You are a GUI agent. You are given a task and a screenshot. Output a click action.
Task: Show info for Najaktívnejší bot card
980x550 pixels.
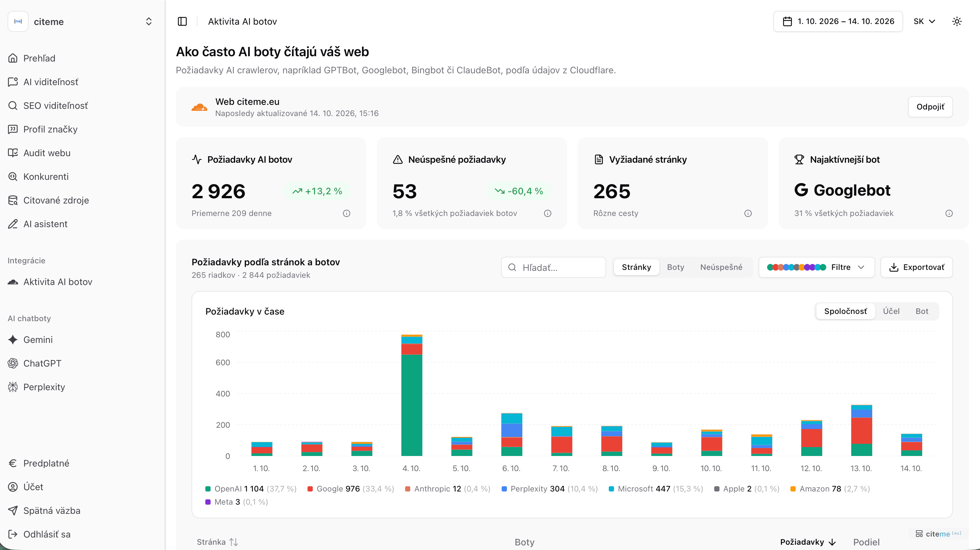click(949, 213)
